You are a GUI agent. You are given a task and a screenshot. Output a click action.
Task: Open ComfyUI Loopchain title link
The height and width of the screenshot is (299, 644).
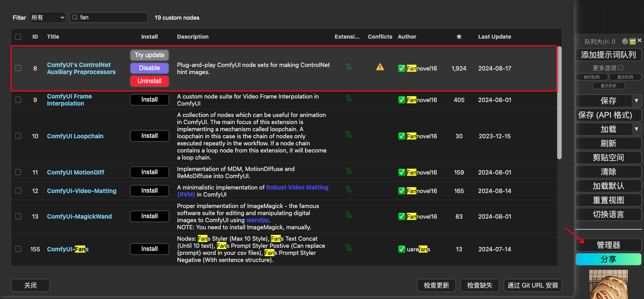pyautogui.click(x=75, y=136)
